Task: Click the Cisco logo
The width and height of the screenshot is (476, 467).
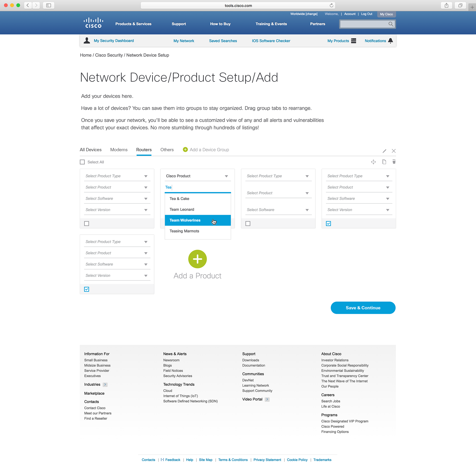Action: pos(93,23)
